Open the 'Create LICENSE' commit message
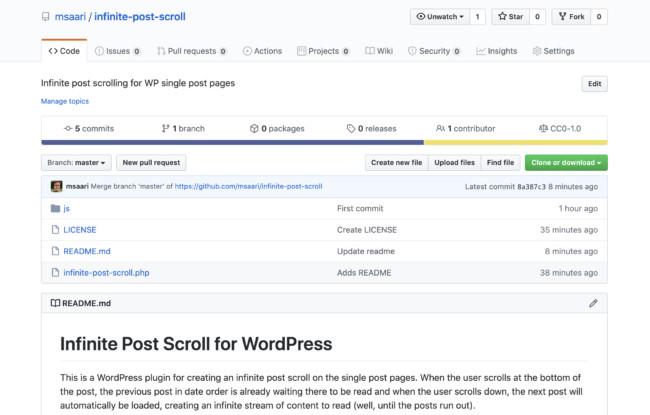The height and width of the screenshot is (415, 650). 367,230
